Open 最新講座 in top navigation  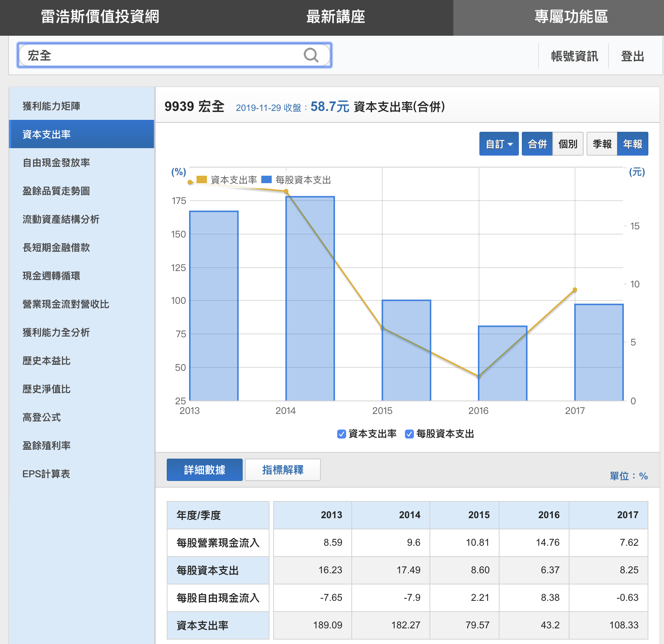coord(335,17)
